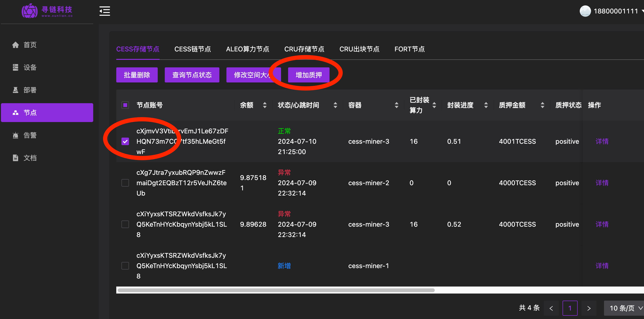Click the 首页 home icon in the sidebar
This screenshot has height=319, width=644.
click(16, 45)
